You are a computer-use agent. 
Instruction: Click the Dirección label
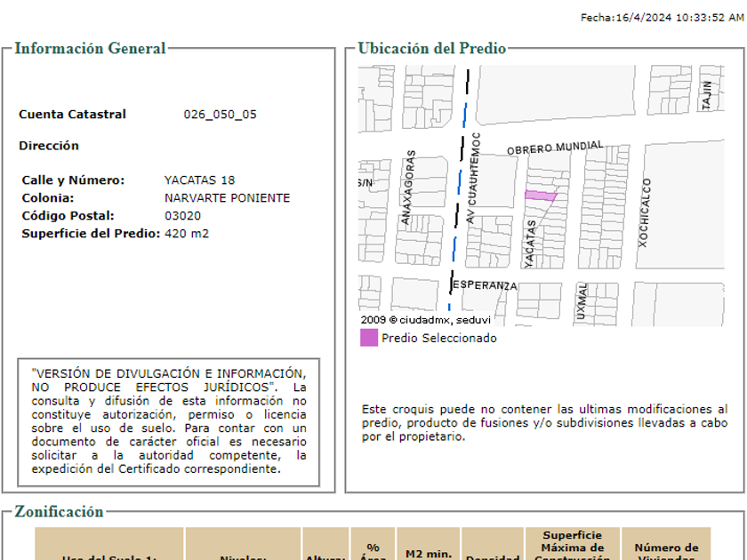49,146
